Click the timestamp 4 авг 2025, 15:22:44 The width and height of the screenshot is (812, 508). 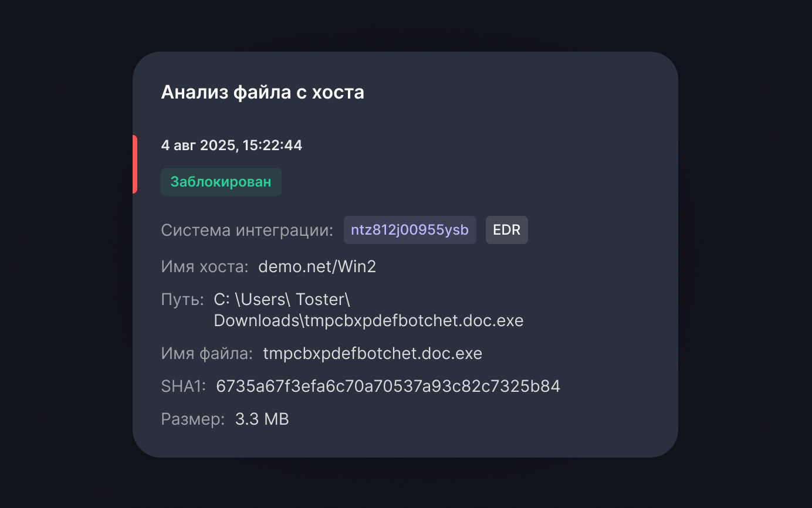(x=231, y=145)
